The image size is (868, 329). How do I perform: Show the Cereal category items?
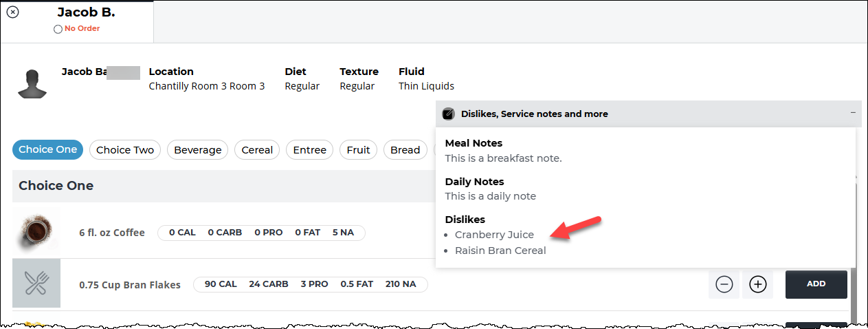257,149
